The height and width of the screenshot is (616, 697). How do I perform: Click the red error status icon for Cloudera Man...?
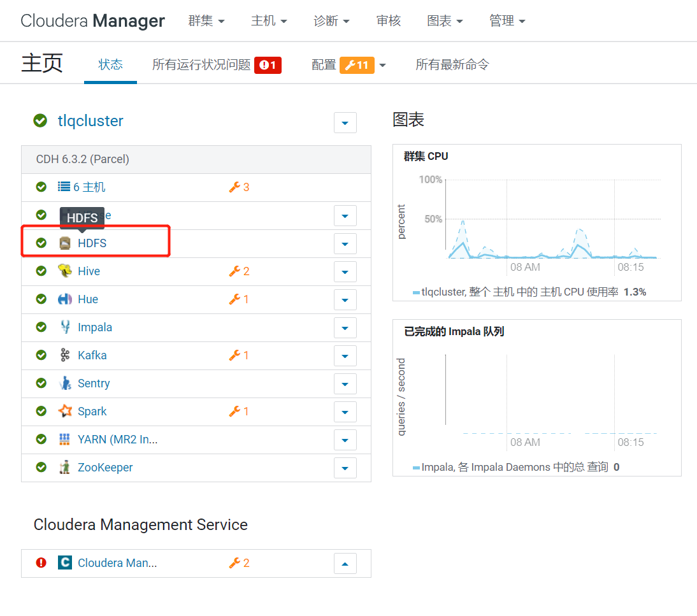(41, 562)
